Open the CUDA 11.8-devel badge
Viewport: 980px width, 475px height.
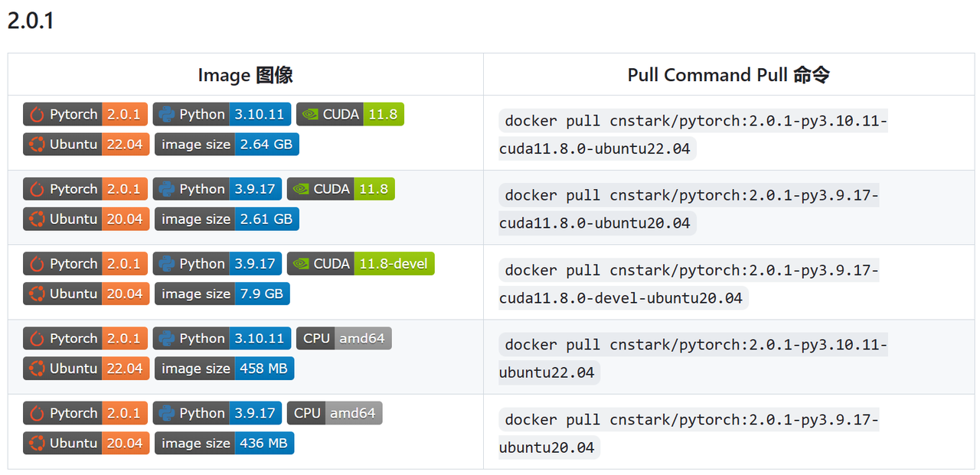[361, 264]
